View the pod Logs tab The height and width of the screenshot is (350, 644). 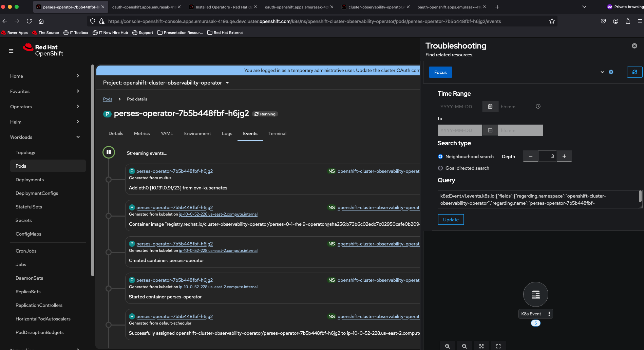(x=227, y=133)
